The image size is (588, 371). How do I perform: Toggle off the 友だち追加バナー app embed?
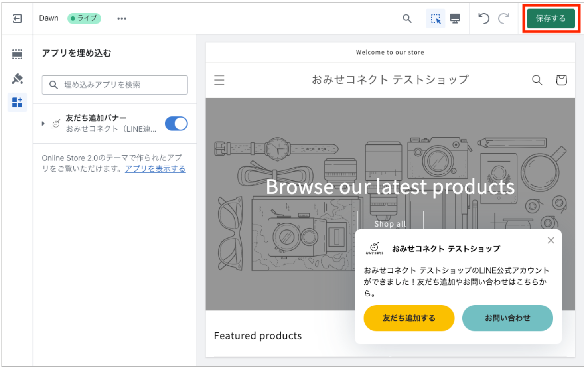pyautogui.click(x=176, y=124)
